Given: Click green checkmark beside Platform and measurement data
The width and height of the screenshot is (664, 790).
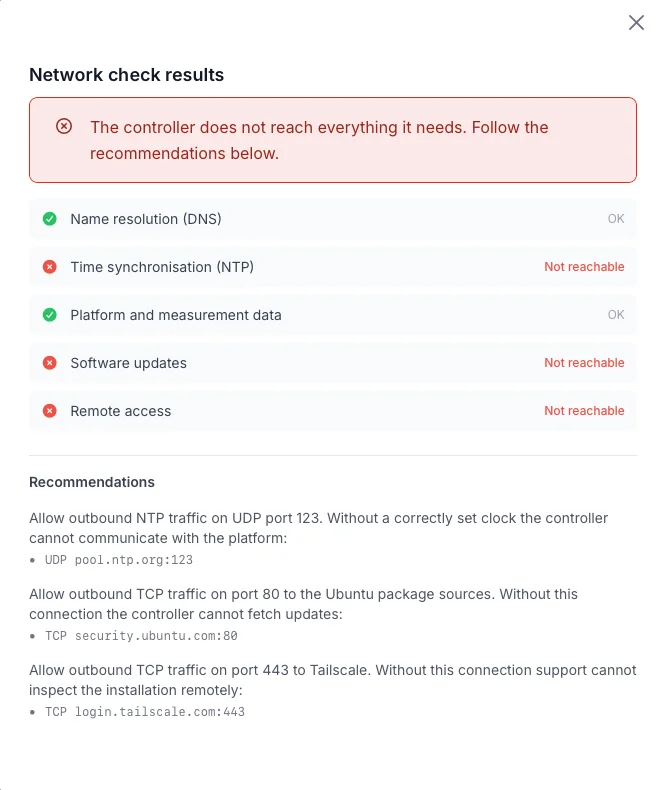Looking at the screenshot, I should pos(49,315).
